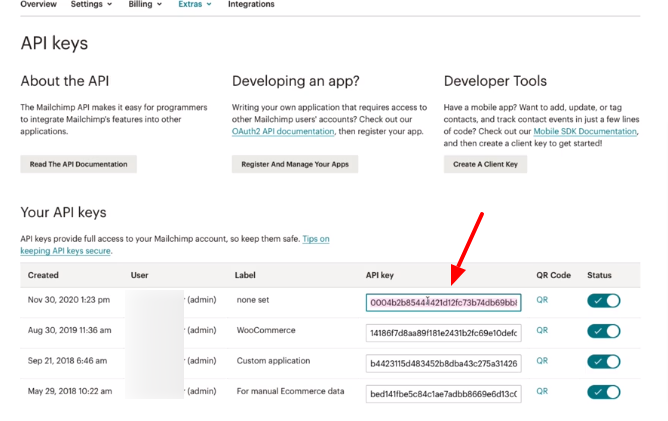The width and height of the screenshot is (668, 421).
Task: Click the Created column header
Action: coord(43,275)
